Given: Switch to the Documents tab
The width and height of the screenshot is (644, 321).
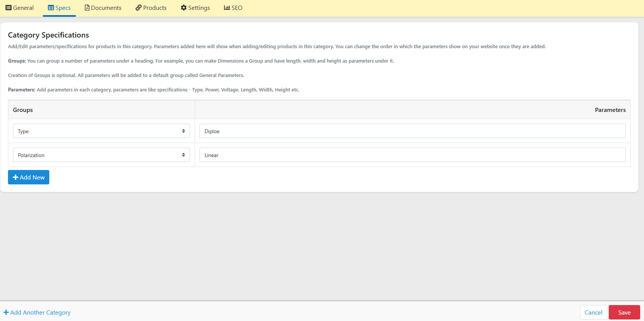Looking at the screenshot, I should (103, 8).
